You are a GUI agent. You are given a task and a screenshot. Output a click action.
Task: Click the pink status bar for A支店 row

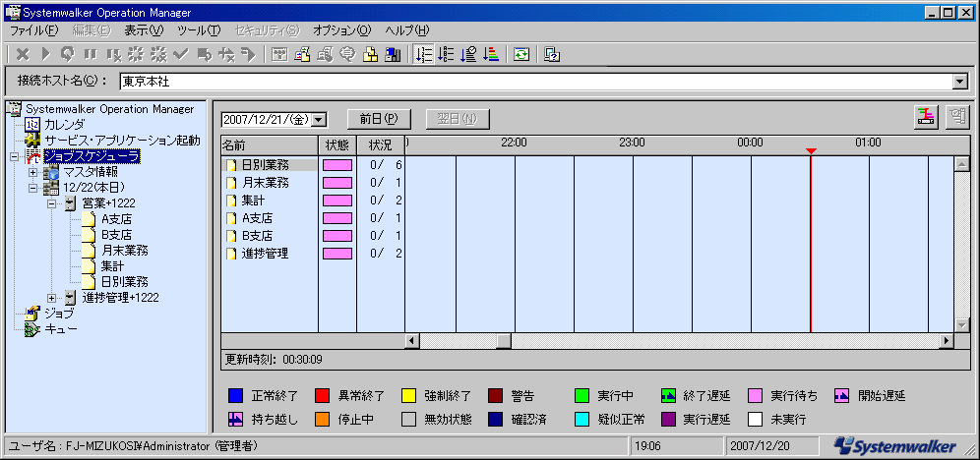click(337, 218)
